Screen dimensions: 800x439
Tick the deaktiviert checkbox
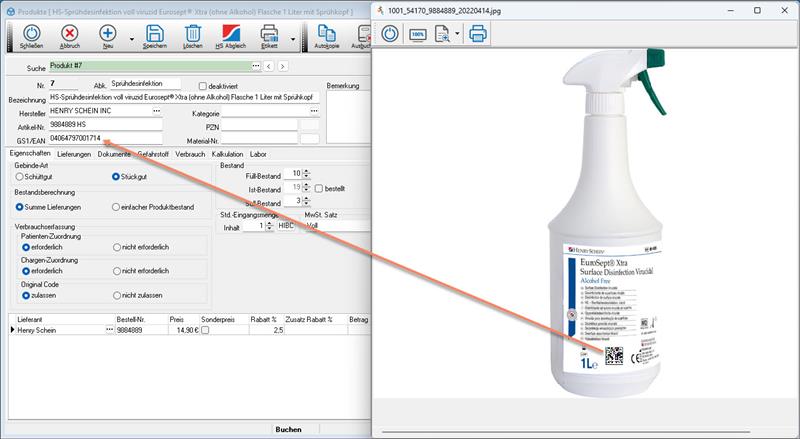point(203,86)
